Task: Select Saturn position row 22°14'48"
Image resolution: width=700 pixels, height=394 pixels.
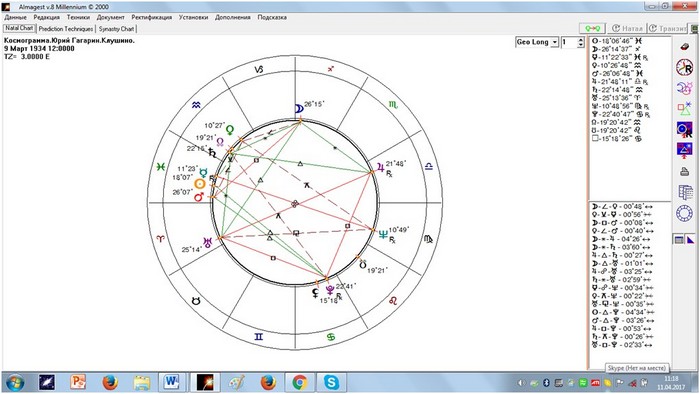Action: [617, 90]
